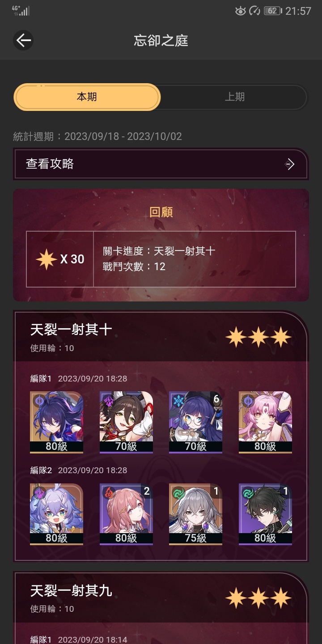Select the star count X 30 icon
The height and width of the screenshot is (644, 322).
(60, 259)
